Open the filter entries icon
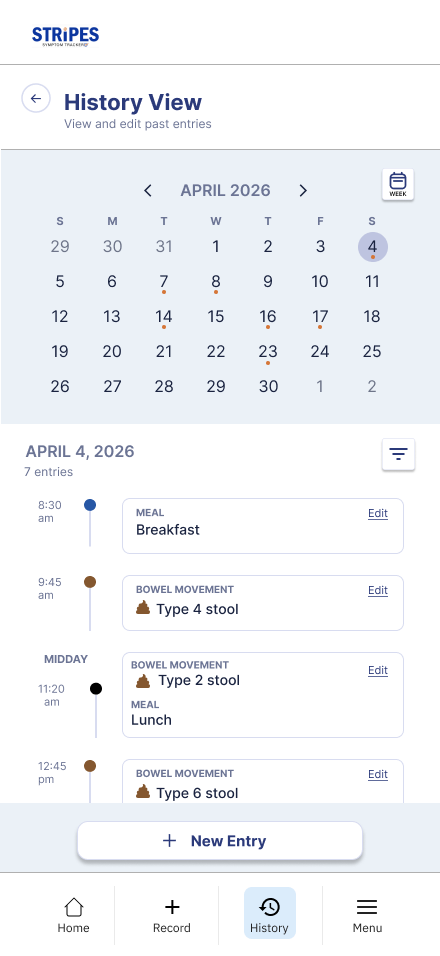 point(399,454)
